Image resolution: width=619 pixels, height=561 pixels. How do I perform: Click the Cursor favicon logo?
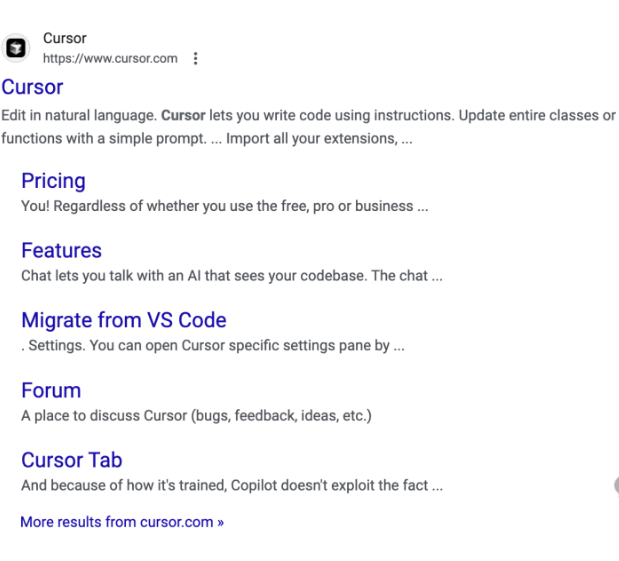16,48
